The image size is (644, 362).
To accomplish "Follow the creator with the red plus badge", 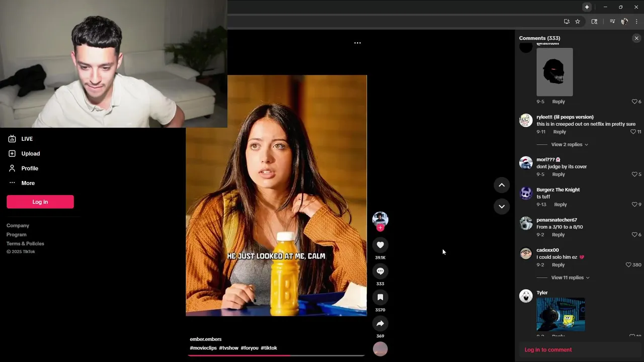I will [x=380, y=228].
